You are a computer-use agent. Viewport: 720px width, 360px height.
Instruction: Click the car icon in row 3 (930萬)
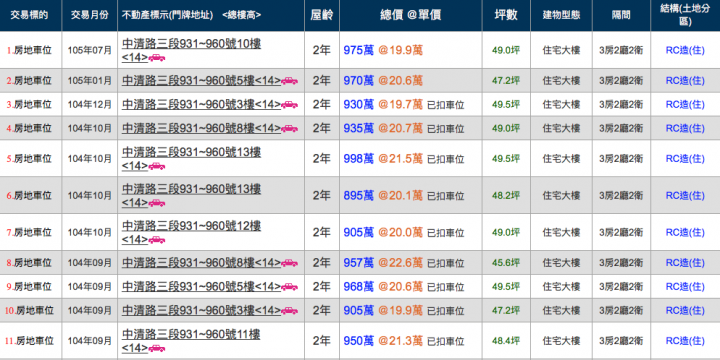[x=289, y=105]
